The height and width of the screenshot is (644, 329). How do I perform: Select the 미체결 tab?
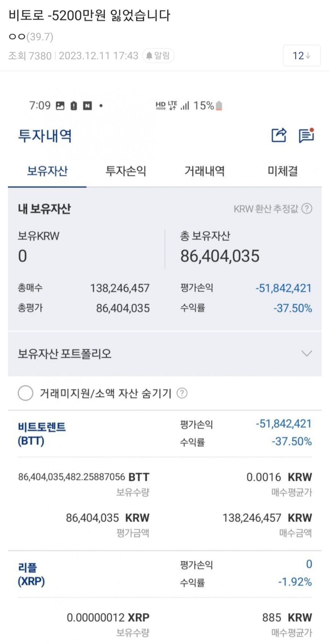click(282, 171)
